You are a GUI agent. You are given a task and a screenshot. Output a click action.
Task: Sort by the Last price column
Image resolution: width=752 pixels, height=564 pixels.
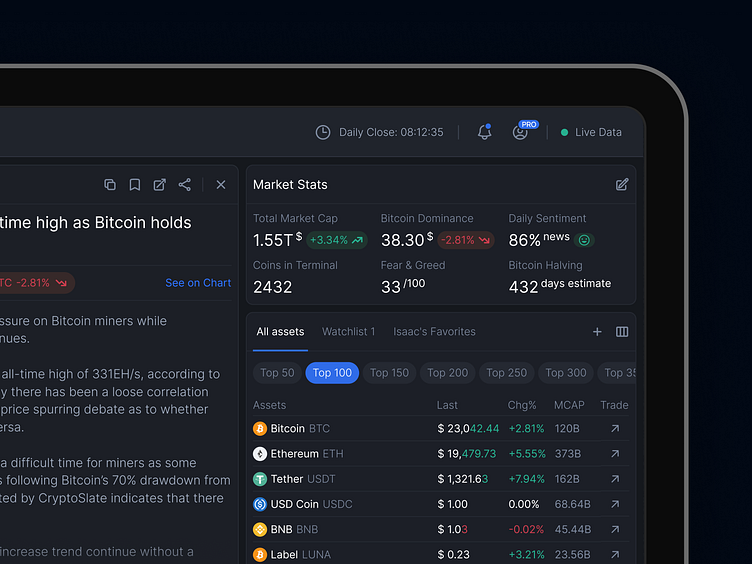pyautogui.click(x=447, y=405)
